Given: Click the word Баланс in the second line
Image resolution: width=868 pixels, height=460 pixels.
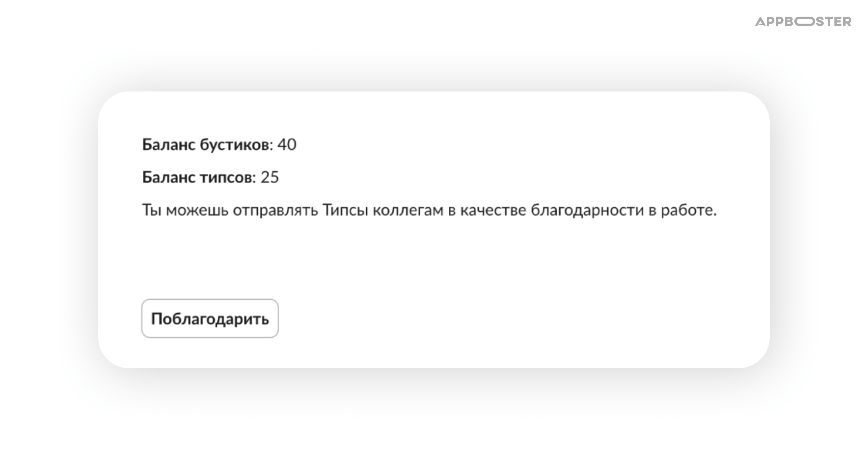Looking at the screenshot, I should 169,177.
